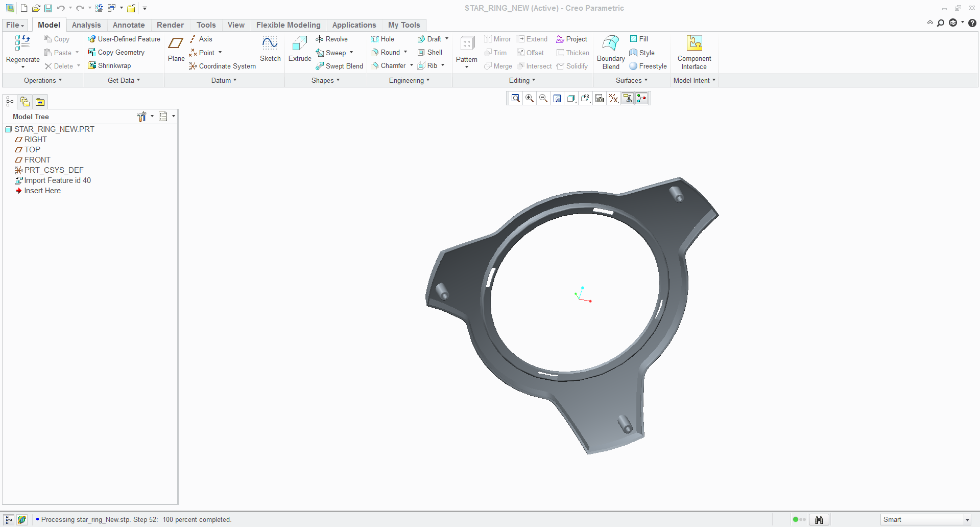
Task: Click the Component Interface tool
Action: (694, 52)
